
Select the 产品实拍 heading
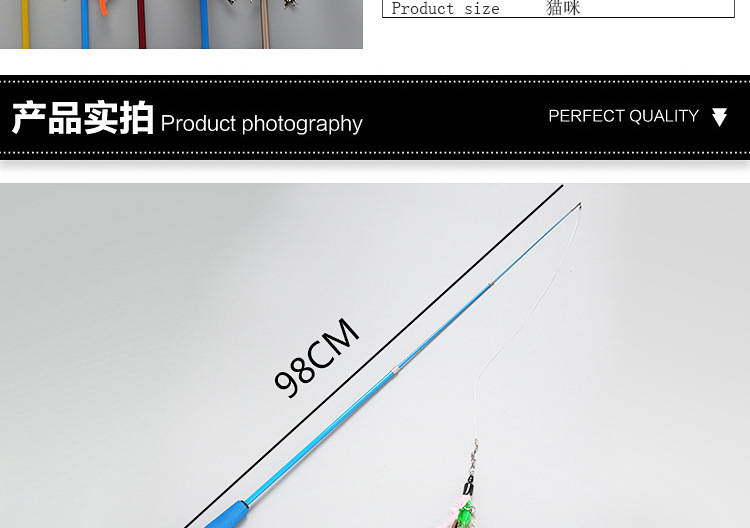[83, 118]
